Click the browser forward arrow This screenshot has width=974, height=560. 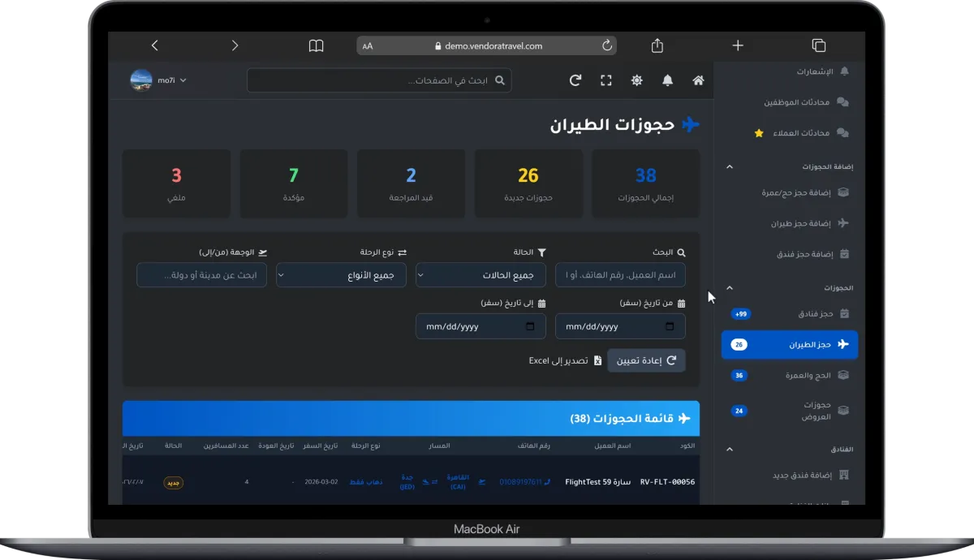coord(235,45)
